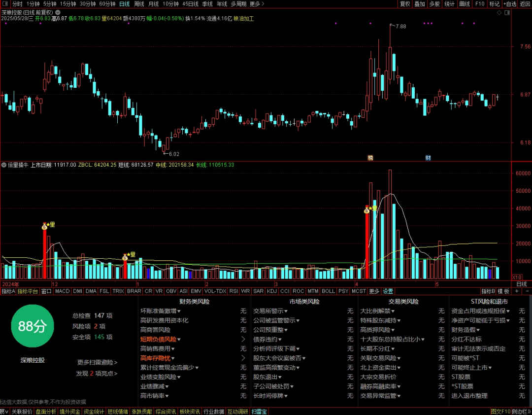
Task: Click the money bag signal near month 1
Action: click(125, 257)
